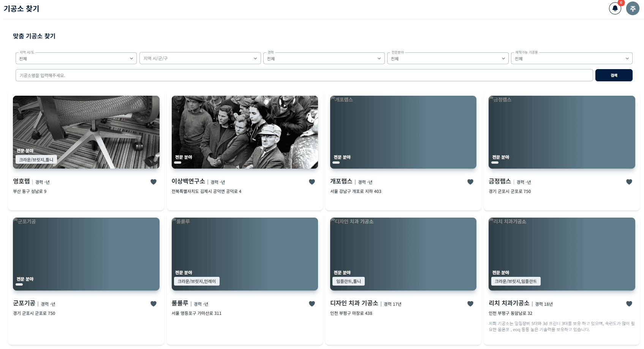Expand the 전문분야 filter dropdown
Screen dimensions: 644x349
click(448, 58)
